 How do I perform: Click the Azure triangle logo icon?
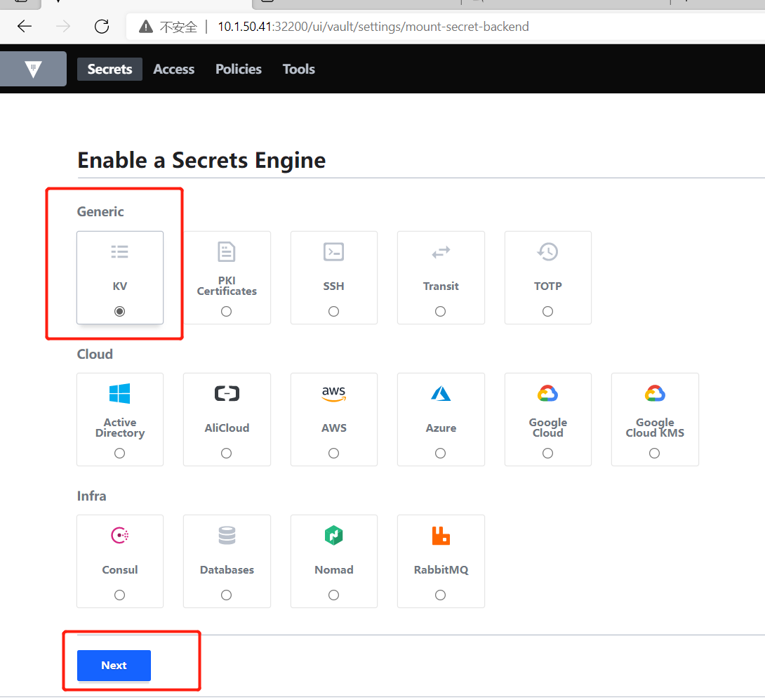pos(441,393)
